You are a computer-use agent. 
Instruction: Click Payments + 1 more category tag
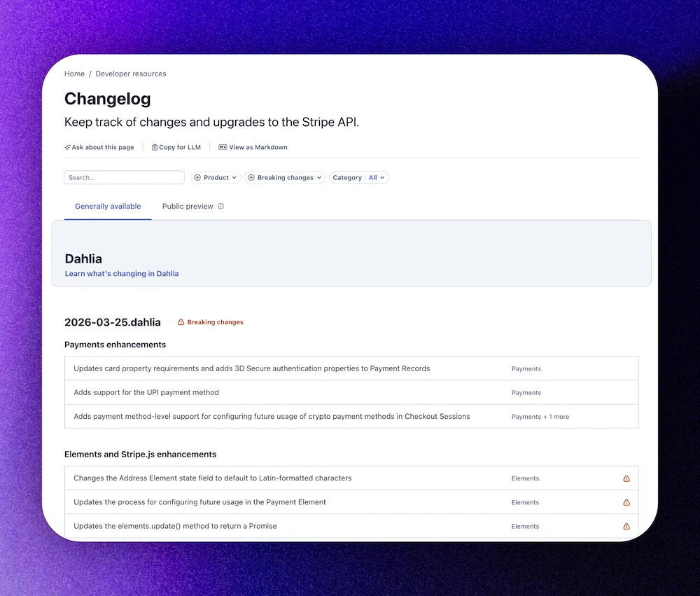tap(540, 417)
